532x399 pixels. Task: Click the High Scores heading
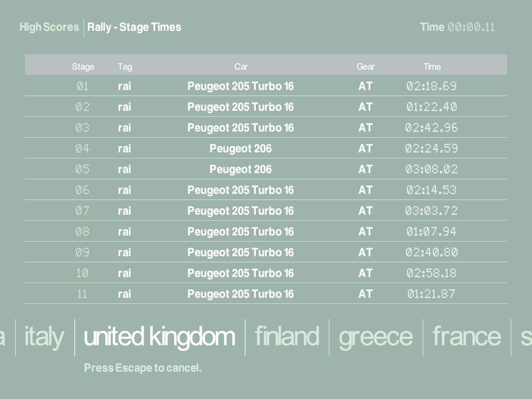[x=49, y=27]
